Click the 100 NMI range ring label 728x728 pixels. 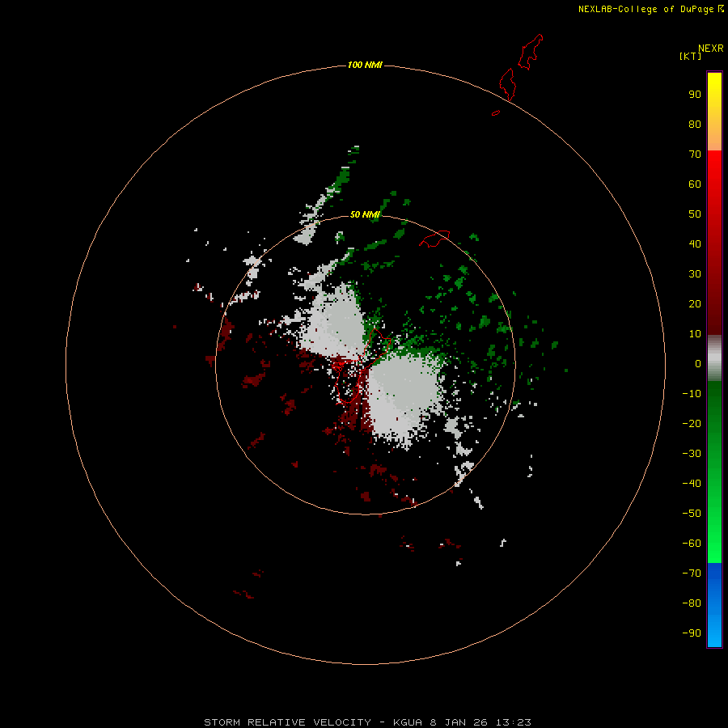pyautogui.click(x=365, y=65)
